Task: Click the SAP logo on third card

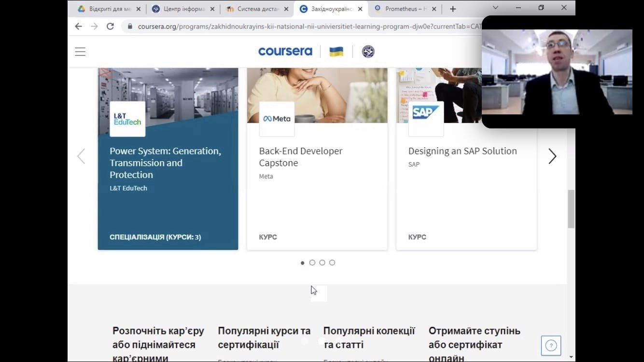Action: pyautogui.click(x=426, y=119)
